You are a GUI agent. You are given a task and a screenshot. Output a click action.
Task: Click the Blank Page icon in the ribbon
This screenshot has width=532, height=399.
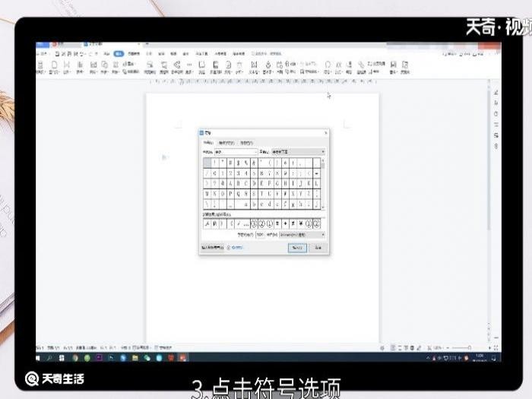click(54, 67)
